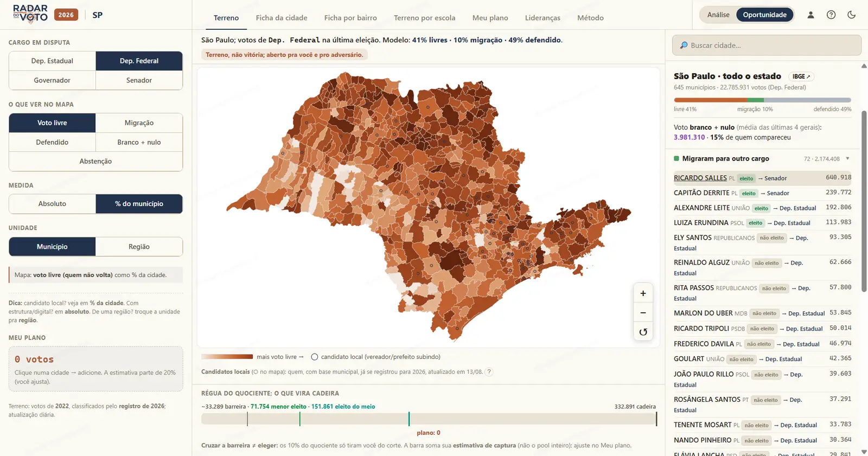The height and width of the screenshot is (456, 868).
Task: Click the 2026 election year badge
Action: (x=66, y=15)
